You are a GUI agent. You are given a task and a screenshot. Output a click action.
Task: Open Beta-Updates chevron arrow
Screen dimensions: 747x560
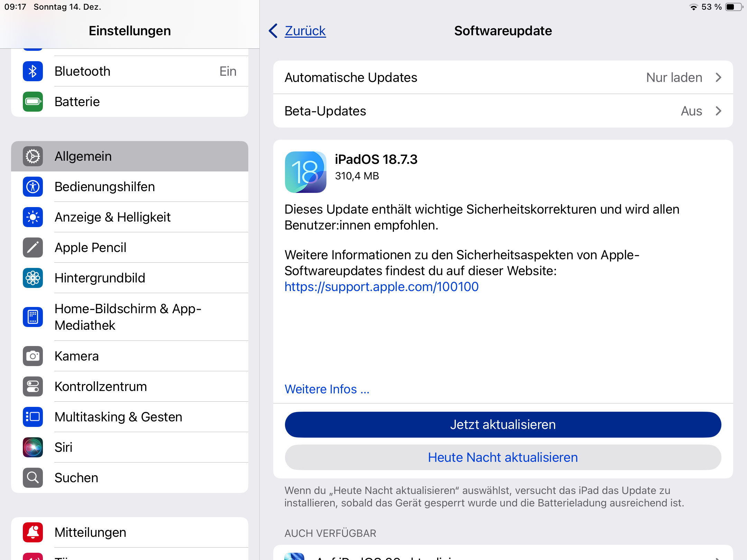718,111
